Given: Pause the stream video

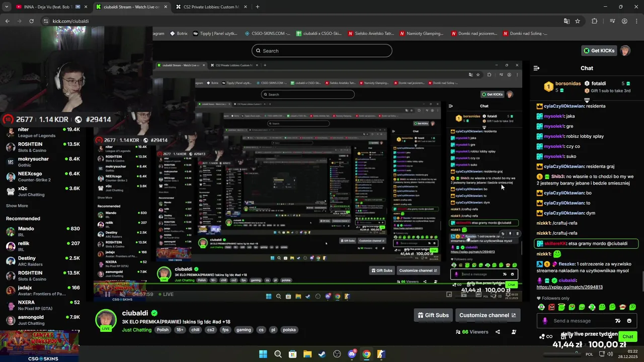Looking at the screenshot, I should pyautogui.click(x=107, y=294).
